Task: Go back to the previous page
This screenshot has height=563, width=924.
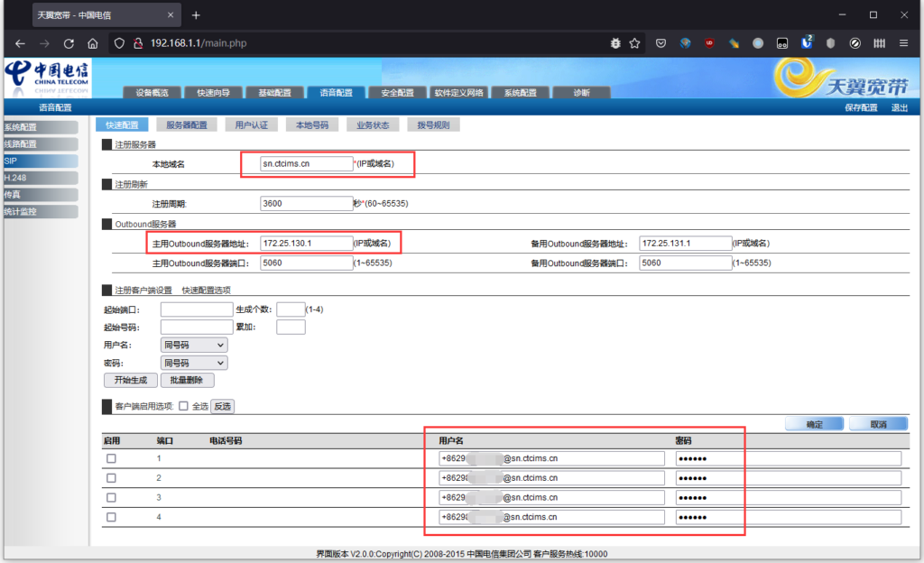Action: pos(20,43)
